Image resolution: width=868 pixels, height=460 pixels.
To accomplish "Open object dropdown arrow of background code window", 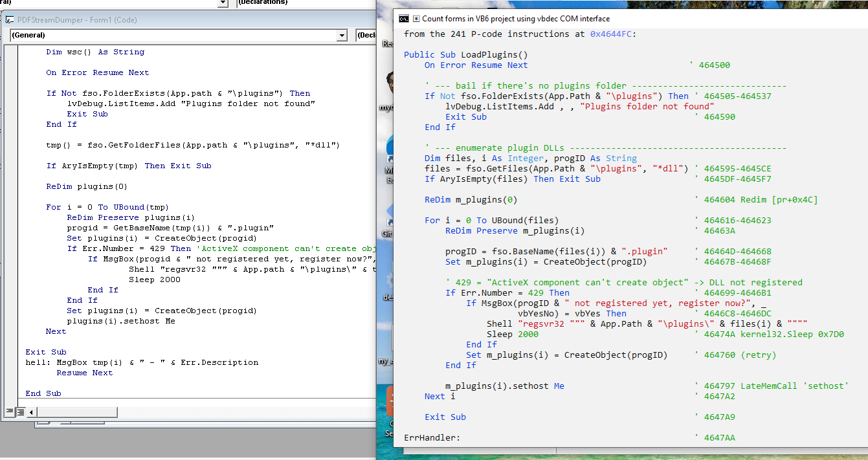I will click(x=223, y=3).
